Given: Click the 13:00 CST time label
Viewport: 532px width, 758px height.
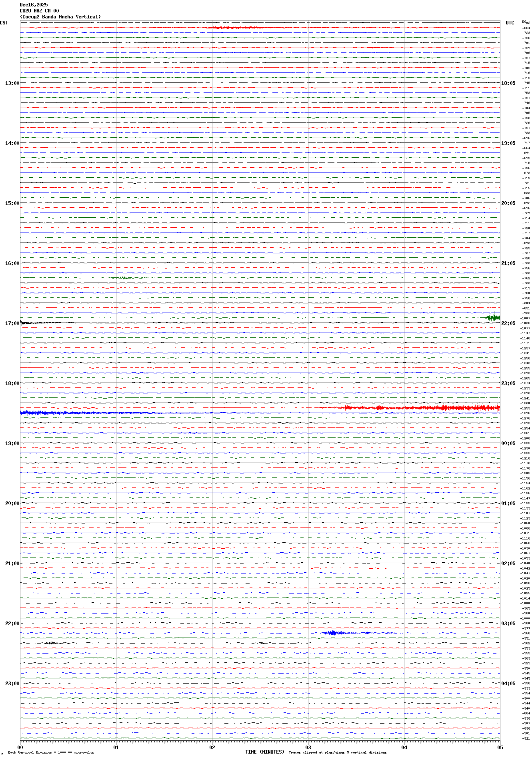Looking at the screenshot, I should 12,83.
